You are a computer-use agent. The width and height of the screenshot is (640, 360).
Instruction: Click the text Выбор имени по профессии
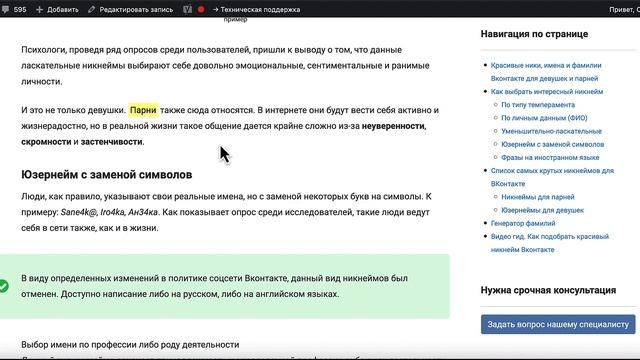[x=79, y=345]
